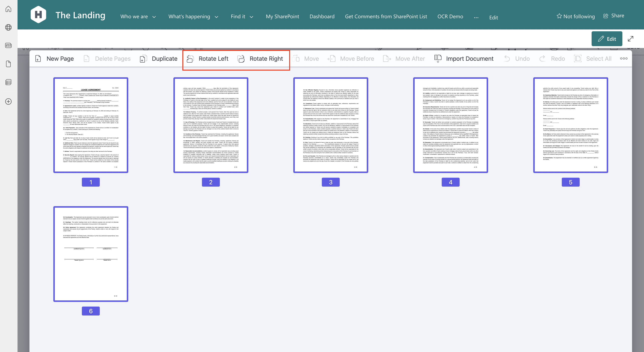Open the Home icon in left sidebar
The height and width of the screenshot is (352, 644).
click(9, 9)
